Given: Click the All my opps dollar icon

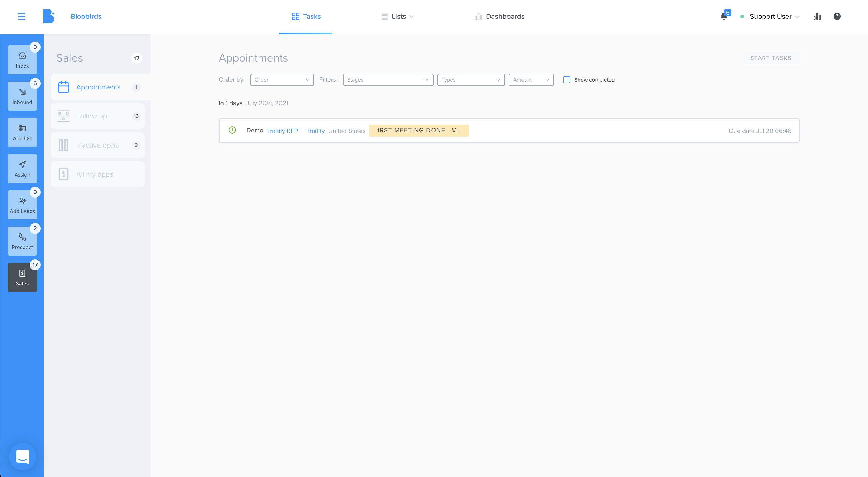Looking at the screenshot, I should click(x=63, y=174).
